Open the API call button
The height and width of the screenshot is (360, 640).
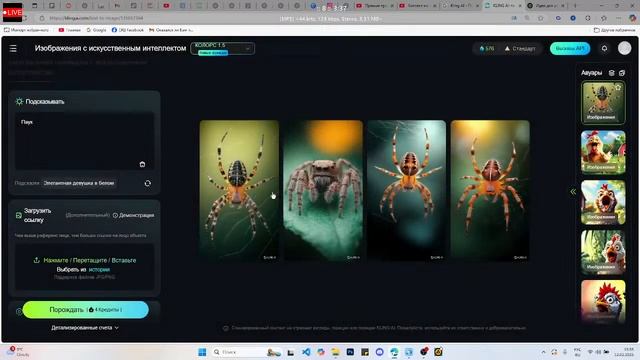tap(570, 49)
